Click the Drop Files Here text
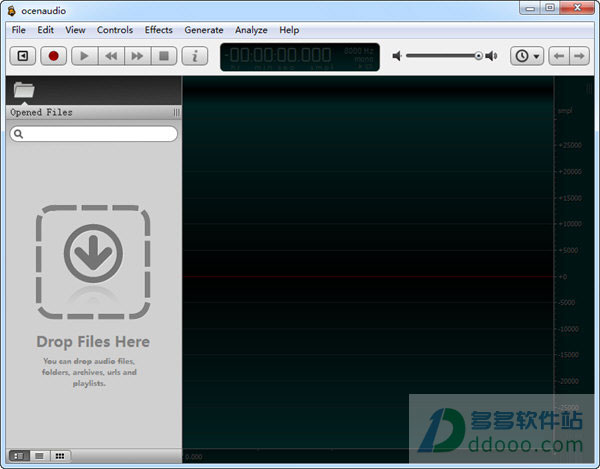600x469 pixels. (93, 342)
